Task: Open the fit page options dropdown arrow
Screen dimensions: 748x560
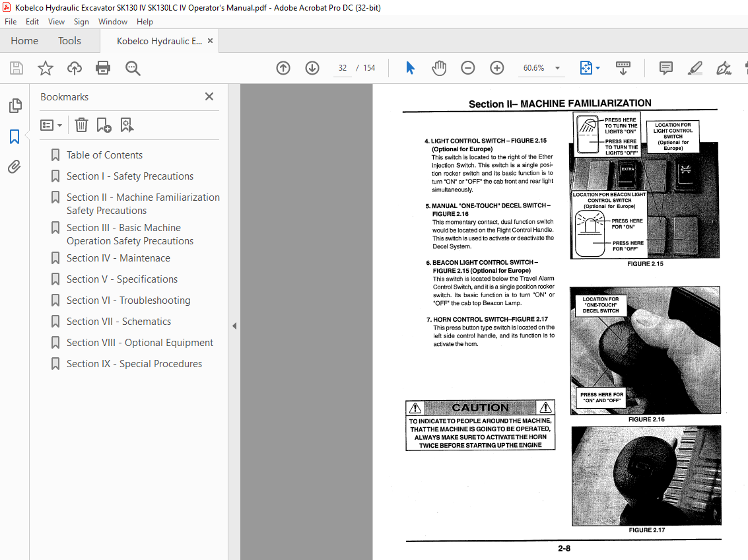Action: [597, 68]
